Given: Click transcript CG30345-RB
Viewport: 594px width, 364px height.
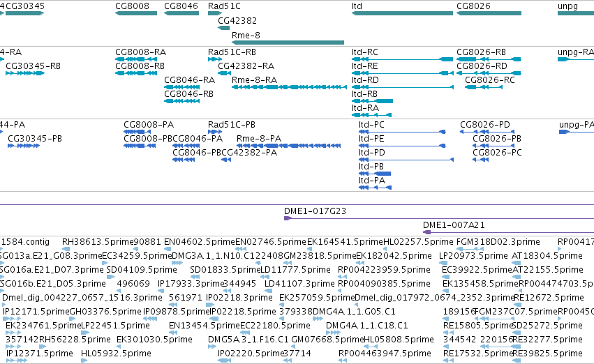Looking at the screenshot, I should pyautogui.click(x=25, y=73).
